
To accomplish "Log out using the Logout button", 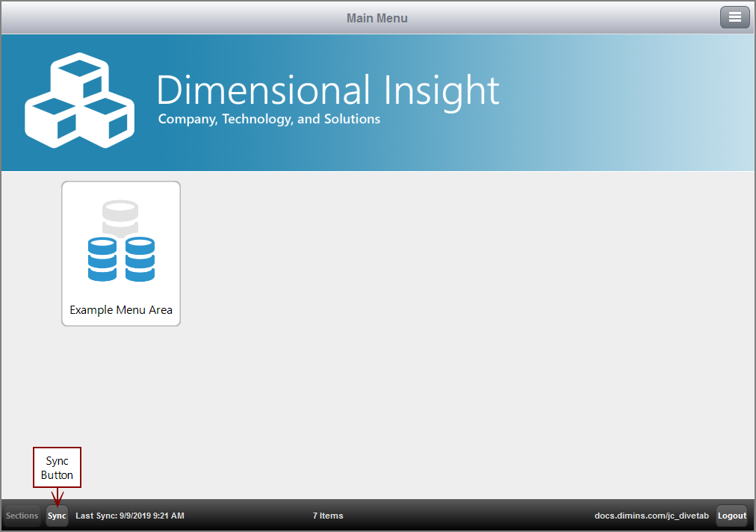I will pos(731,516).
